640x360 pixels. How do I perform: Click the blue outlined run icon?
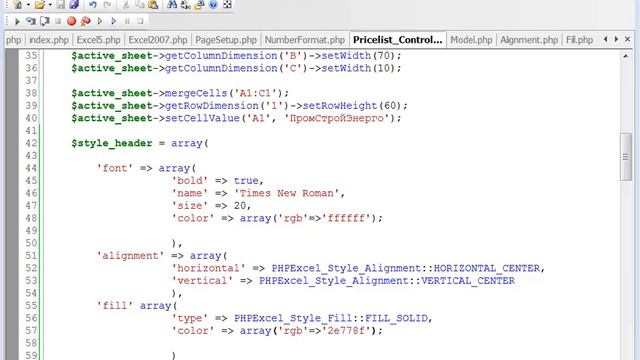click(x=113, y=21)
